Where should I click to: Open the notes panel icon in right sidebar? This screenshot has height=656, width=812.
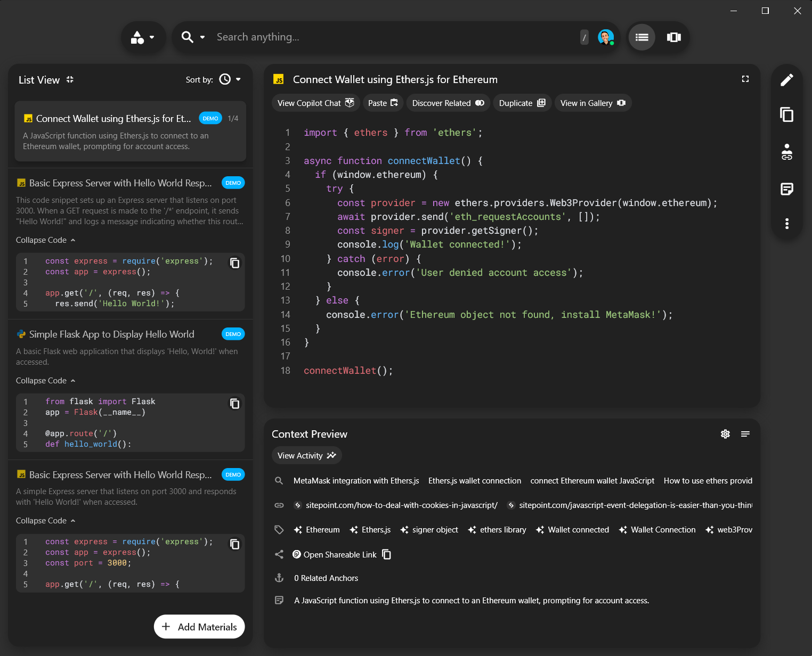787,189
